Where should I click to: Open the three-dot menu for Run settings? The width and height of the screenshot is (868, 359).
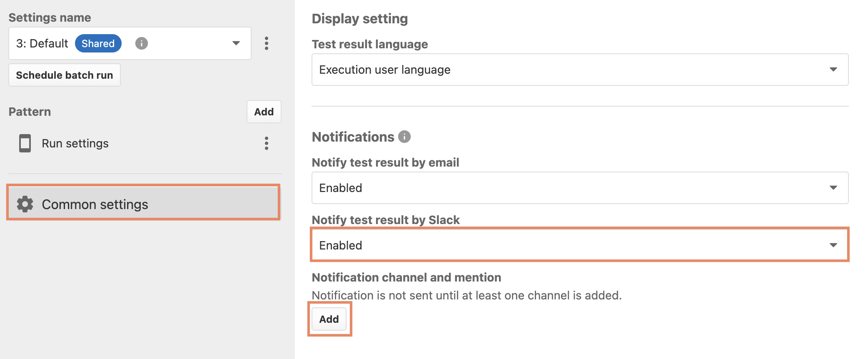coord(267,143)
